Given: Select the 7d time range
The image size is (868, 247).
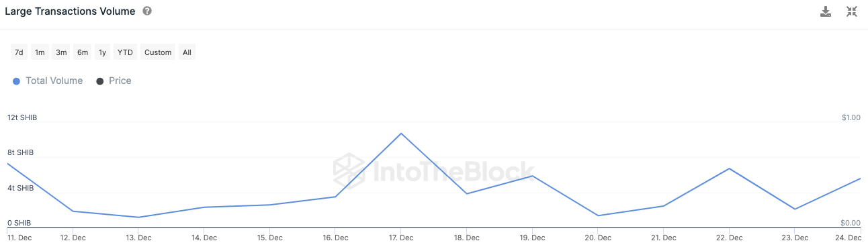Looking at the screenshot, I should 19,52.
